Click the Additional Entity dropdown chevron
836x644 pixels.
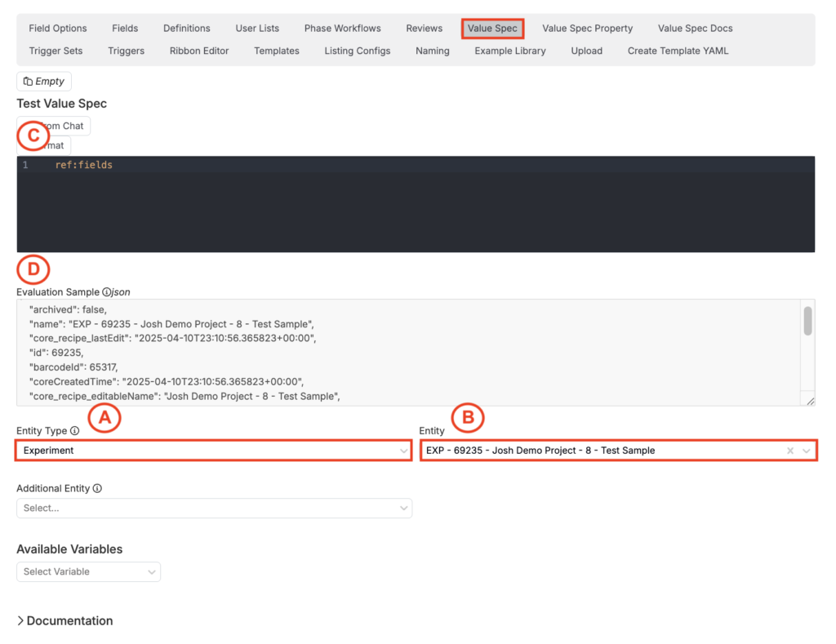tap(403, 508)
